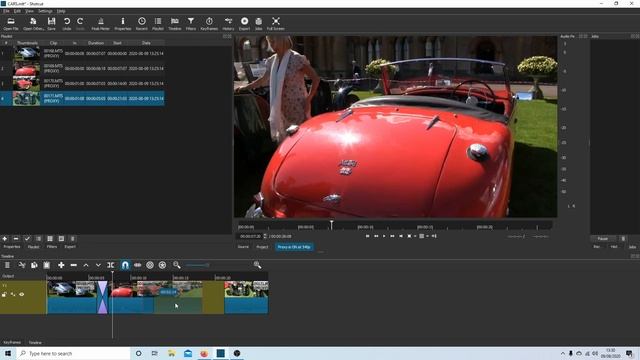Enter Full Screen mode
Viewport: 640px width, 360px height.
coord(276,24)
